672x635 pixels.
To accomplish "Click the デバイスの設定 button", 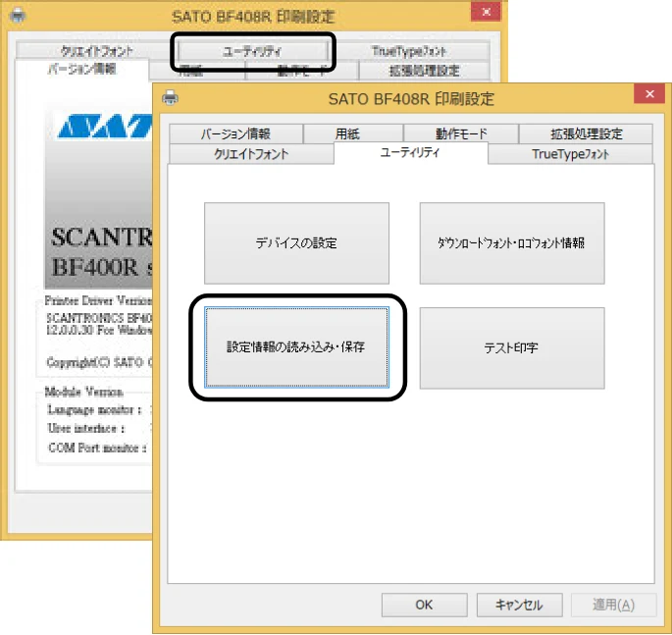I will pos(296,243).
